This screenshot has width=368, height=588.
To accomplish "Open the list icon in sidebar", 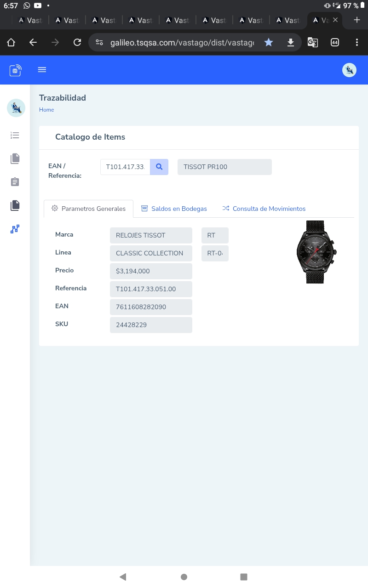I will pos(15,135).
